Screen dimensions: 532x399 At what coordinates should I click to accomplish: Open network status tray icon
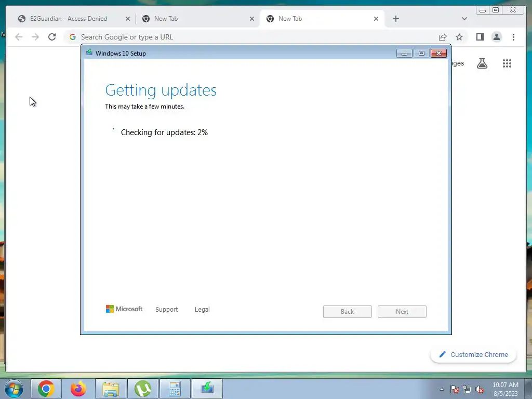pos(467,389)
